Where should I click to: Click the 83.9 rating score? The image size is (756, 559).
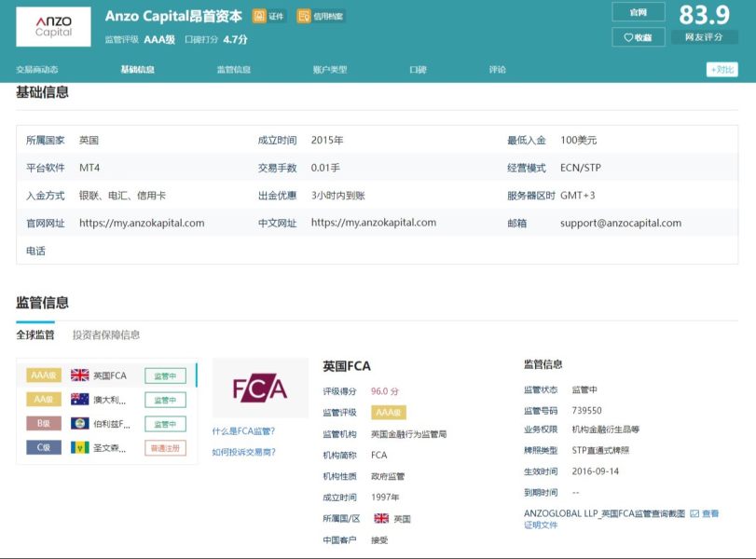click(705, 15)
